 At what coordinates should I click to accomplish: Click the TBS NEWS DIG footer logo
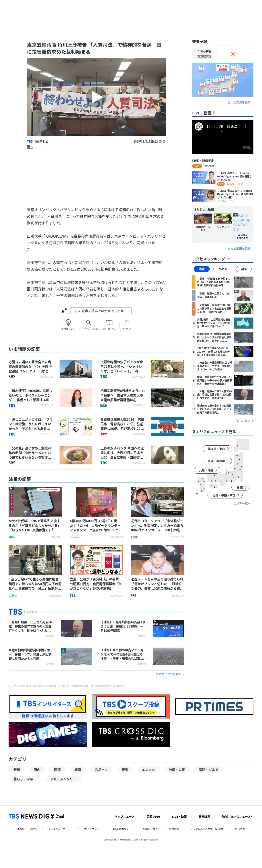click(x=36, y=816)
